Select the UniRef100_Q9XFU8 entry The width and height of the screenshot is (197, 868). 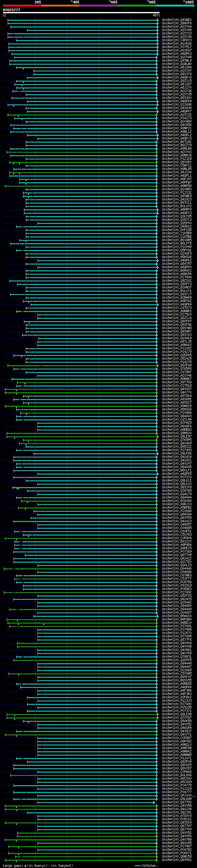(x=177, y=365)
